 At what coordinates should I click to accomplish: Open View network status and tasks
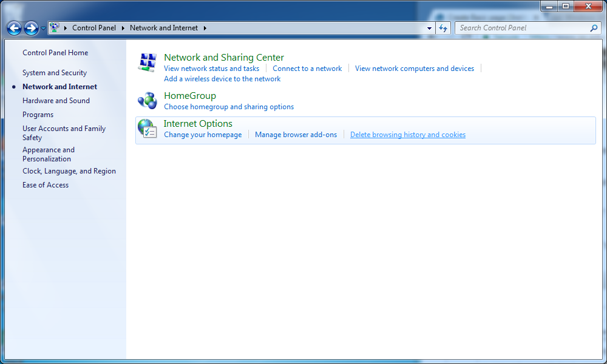211,69
